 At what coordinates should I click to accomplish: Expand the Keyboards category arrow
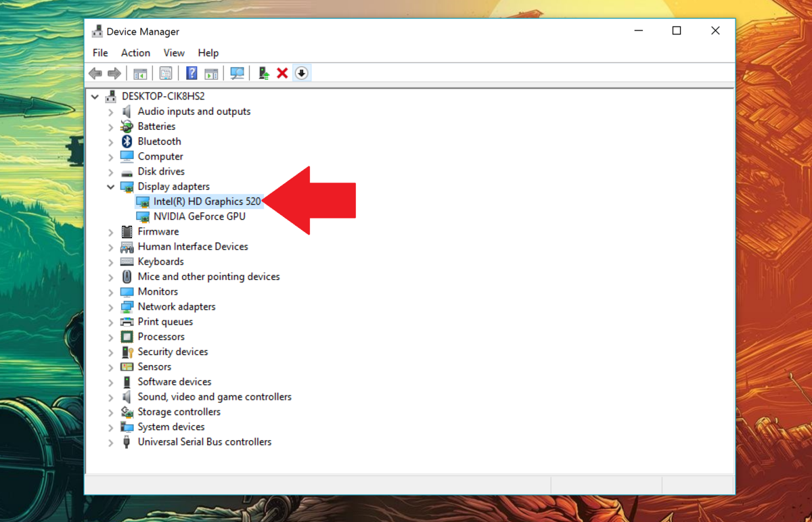111,262
